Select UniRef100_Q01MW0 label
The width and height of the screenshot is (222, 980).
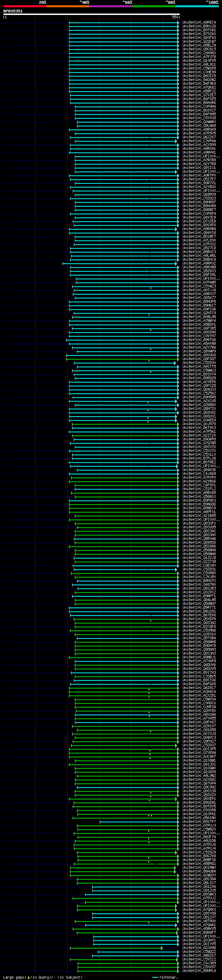pyautogui.click(x=199, y=867)
